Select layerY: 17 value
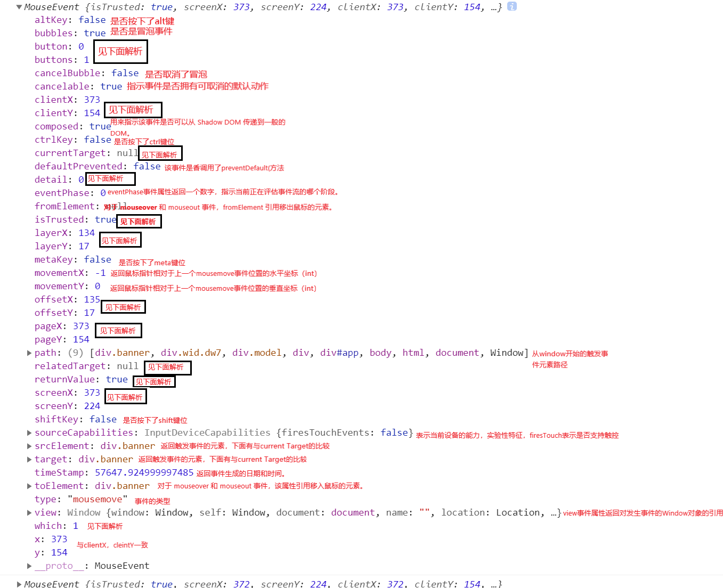The image size is (723, 588). pyautogui.click(x=84, y=246)
